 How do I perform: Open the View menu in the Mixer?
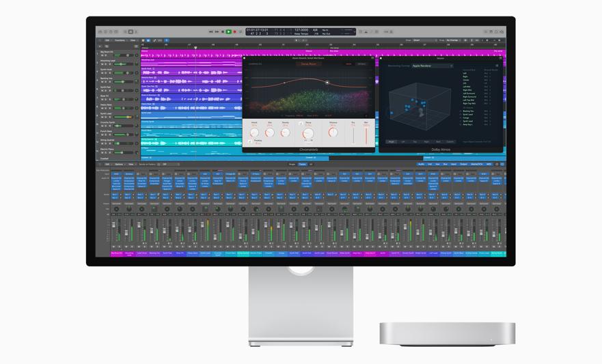(x=131, y=164)
